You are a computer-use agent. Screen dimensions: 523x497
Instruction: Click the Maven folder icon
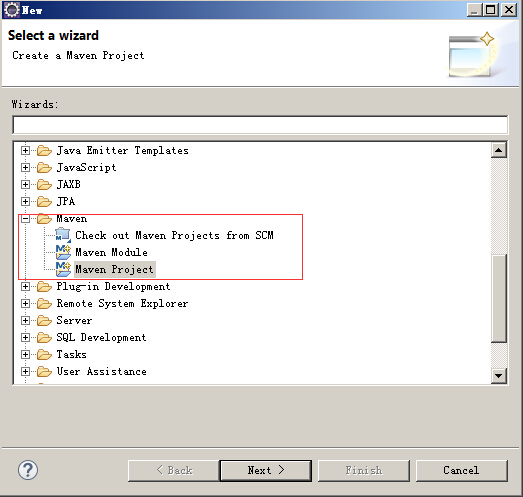pyautogui.click(x=44, y=218)
